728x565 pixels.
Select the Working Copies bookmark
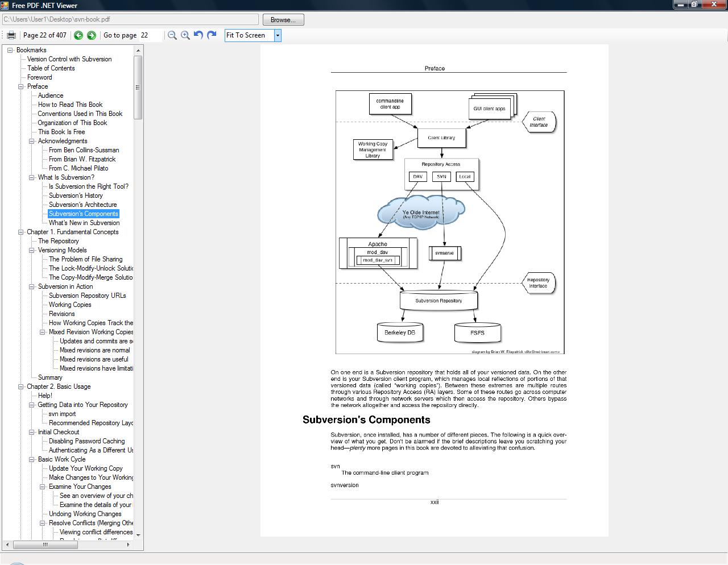coord(70,305)
